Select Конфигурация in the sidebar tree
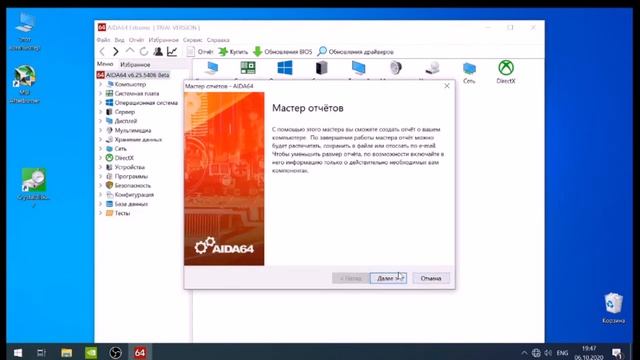Viewport: 640px width, 360px height. [x=130, y=195]
